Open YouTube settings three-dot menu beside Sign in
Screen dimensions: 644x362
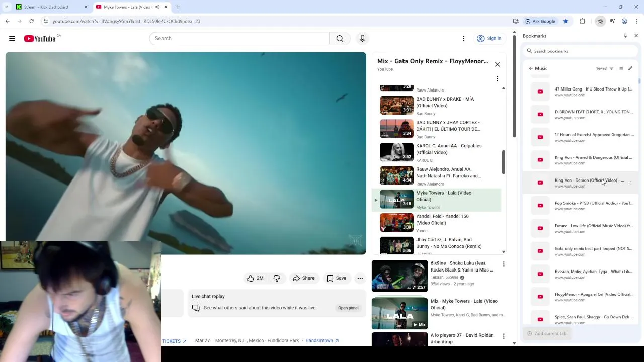click(463, 39)
